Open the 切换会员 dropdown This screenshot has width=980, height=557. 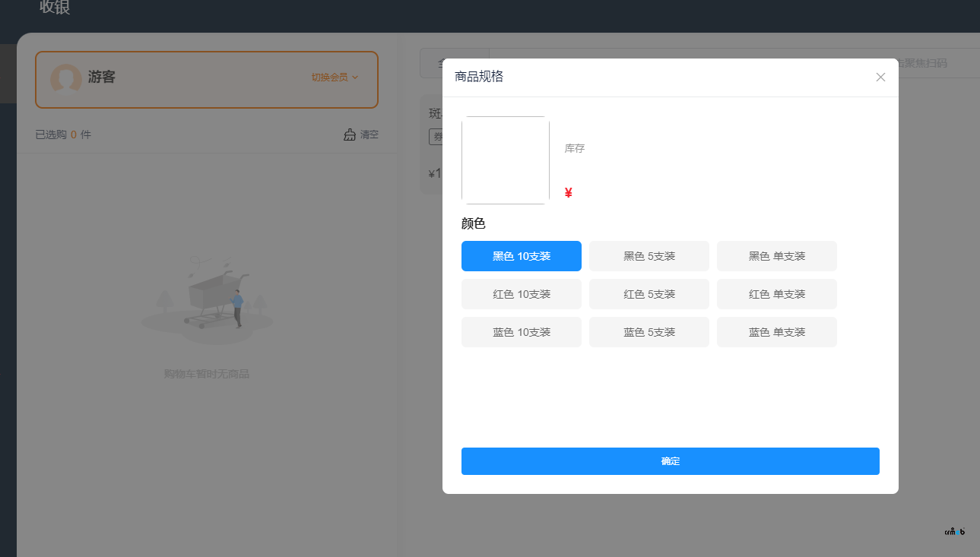click(x=335, y=78)
